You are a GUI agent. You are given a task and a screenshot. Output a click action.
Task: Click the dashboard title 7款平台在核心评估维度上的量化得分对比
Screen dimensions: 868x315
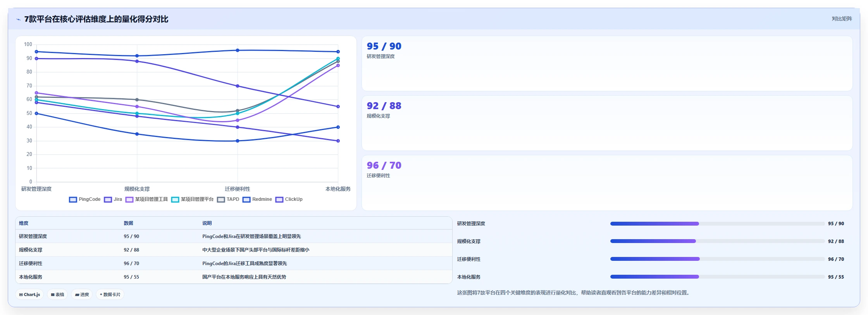[x=96, y=19]
